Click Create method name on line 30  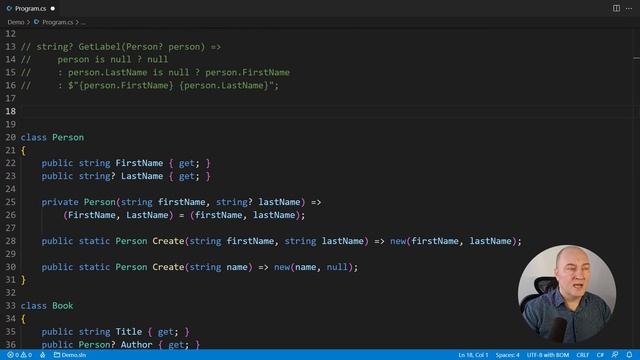(168, 267)
